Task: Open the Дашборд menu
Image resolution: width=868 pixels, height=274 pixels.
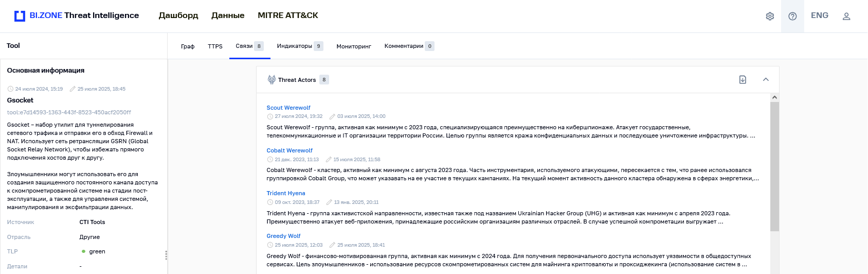Action: (178, 15)
